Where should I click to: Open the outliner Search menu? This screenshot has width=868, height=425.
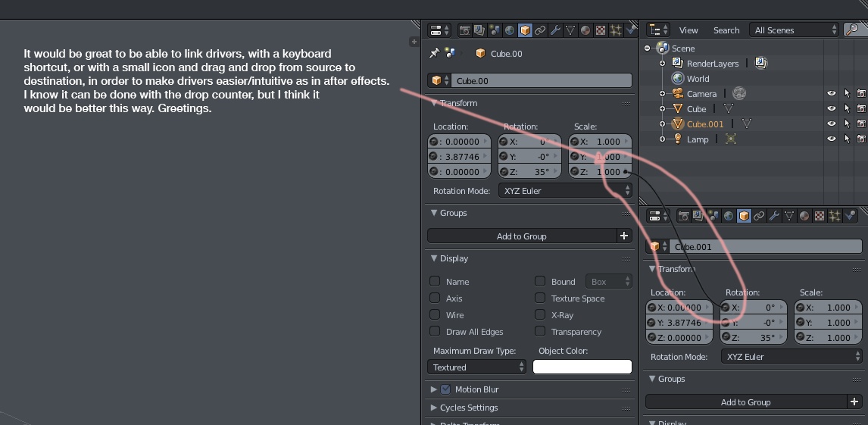coord(726,30)
